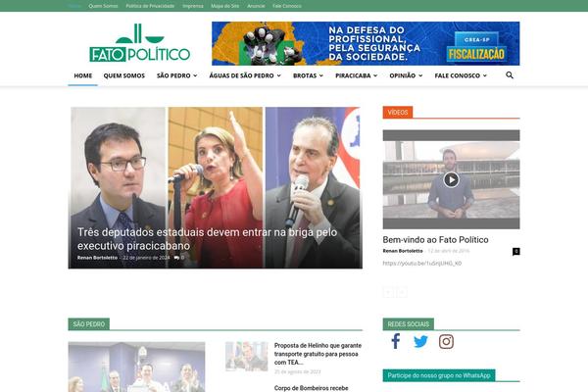
Task: Click Renan Bortoletto author on featured article
Action: point(97,258)
